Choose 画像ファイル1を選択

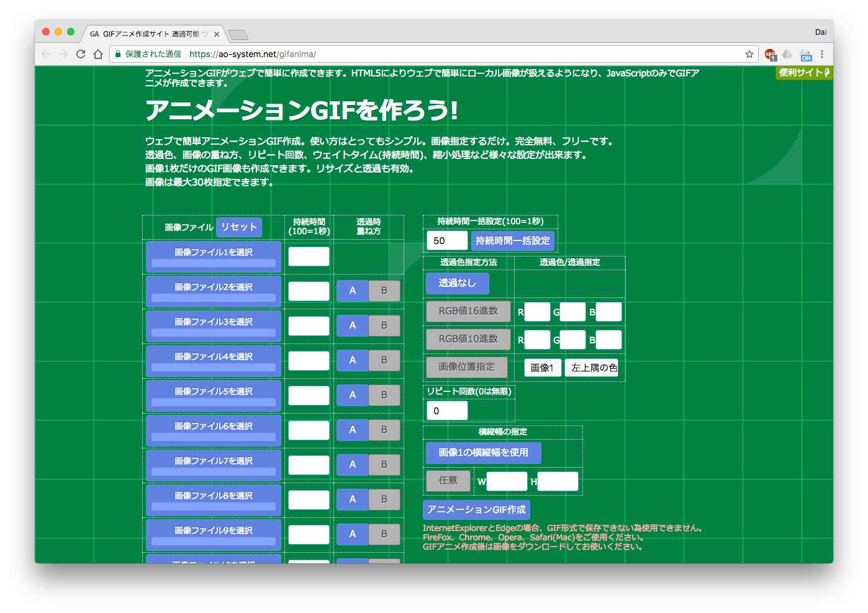214,257
